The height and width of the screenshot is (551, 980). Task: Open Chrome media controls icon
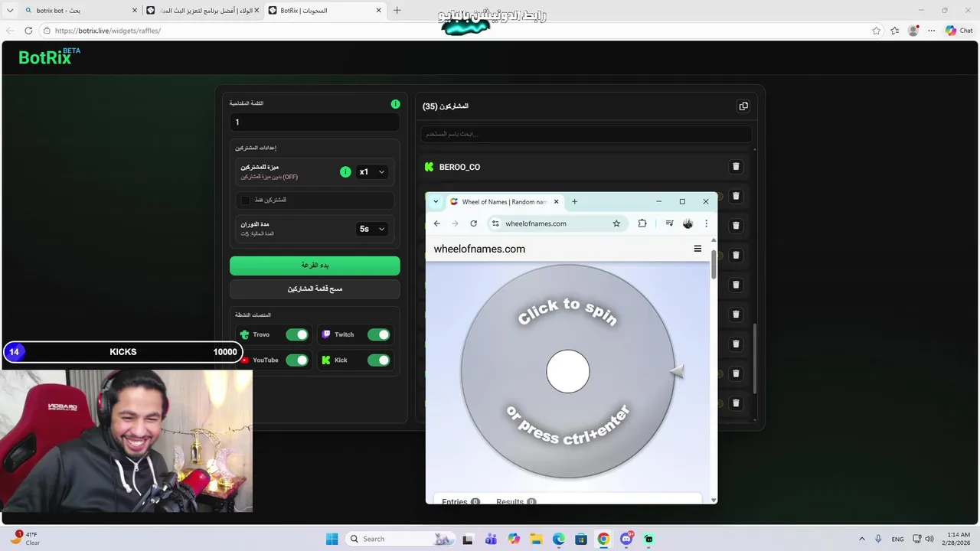pyautogui.click(x=669, y=223)
